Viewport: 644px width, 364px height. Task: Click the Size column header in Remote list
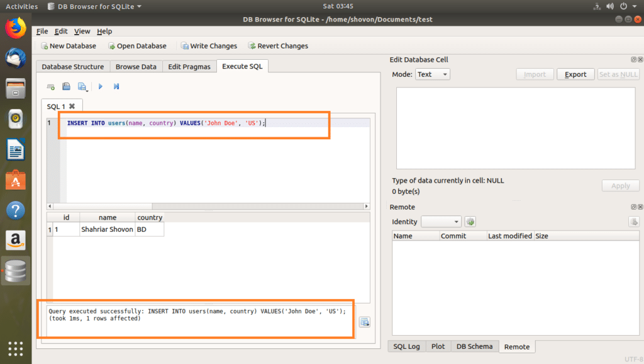tap(587, 236)
